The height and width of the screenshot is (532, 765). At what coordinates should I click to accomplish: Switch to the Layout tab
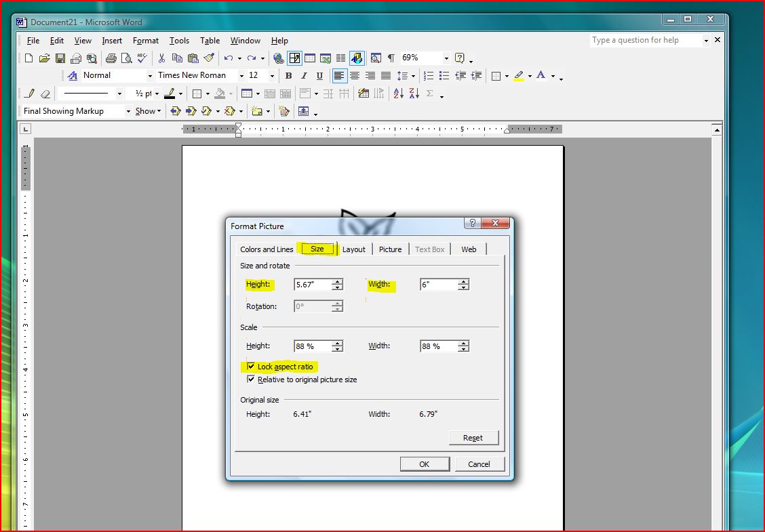[354, 249]
